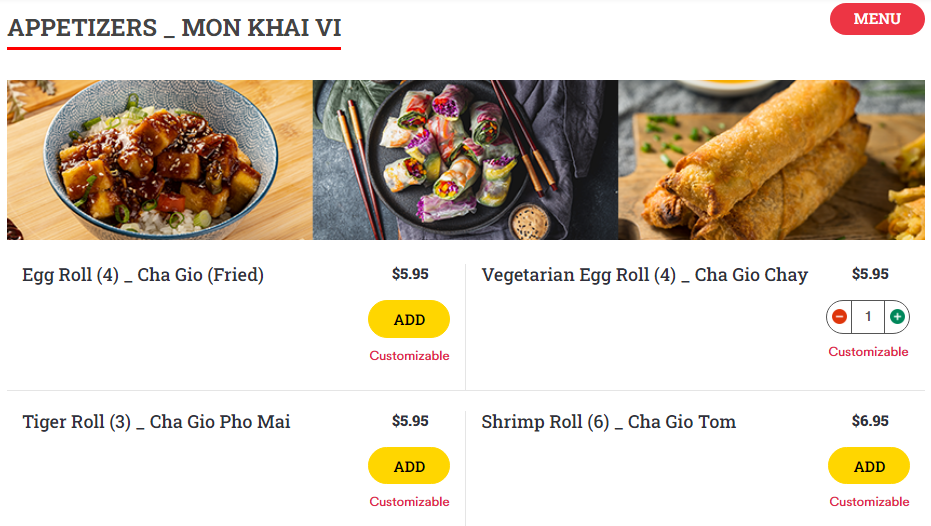Add Tiger Roll Cha Gio Pho Mai
The height and width of the screenshot is (526, 931).
[x=409, y=467]
